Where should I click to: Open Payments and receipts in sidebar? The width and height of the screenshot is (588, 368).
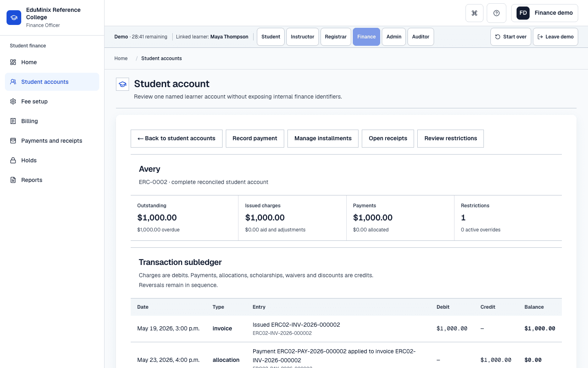pos(52,141)
